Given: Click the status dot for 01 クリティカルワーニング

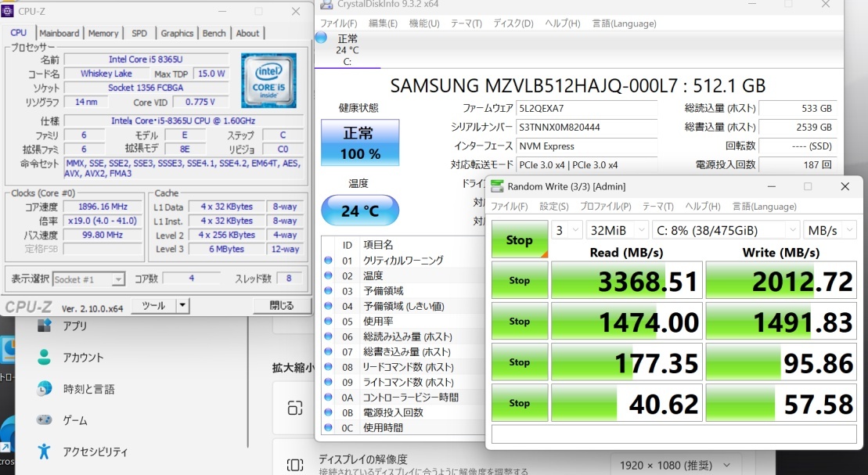Looking at the screenshot, I should [328, 261].
